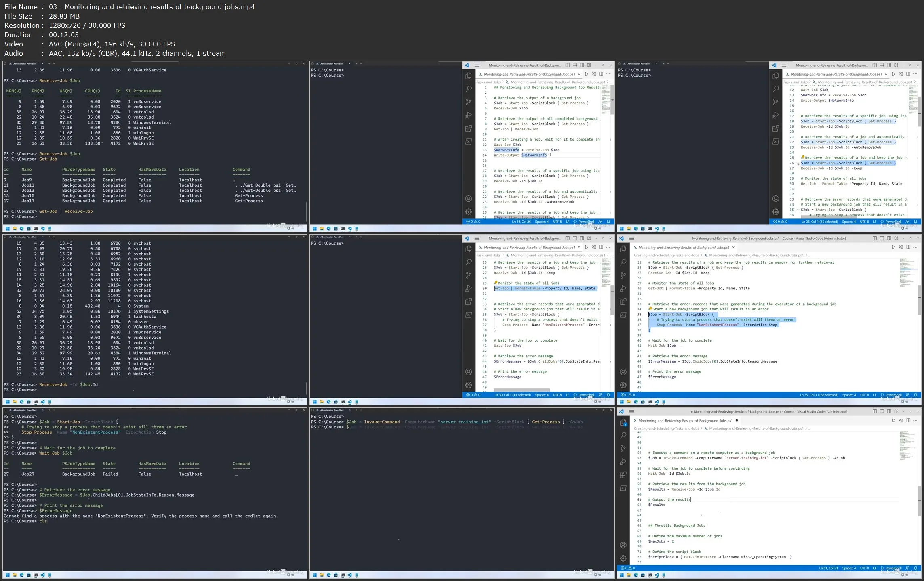Open new-tab dropdown in Get-Job | Receive-Job terminal
Image resolution: width=924 pixels, height=581 pixels.
(54, 63)
